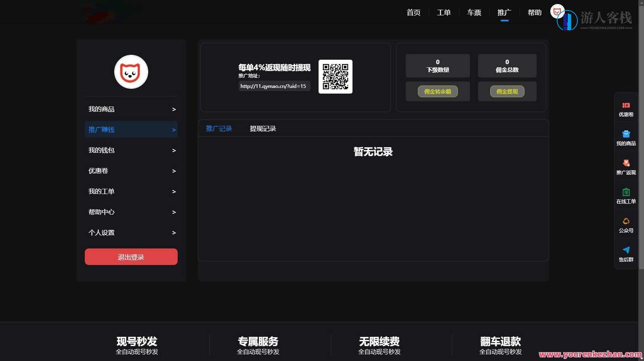The height and width of the screenshot is (361, 644).
Task: Click the promotion URL address field
Action: pyautogui.click(x=274, y=86)
